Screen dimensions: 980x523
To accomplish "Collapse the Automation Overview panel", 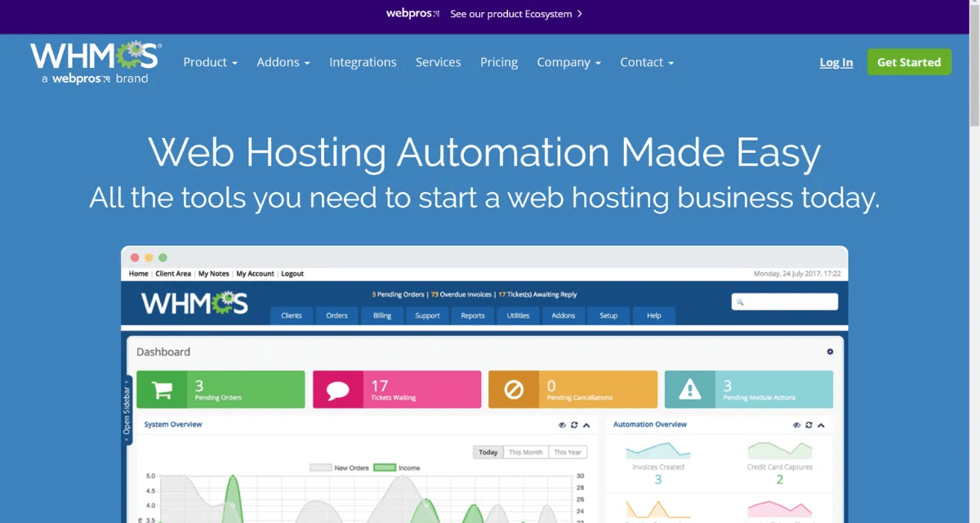I will (x=821, y=425).
